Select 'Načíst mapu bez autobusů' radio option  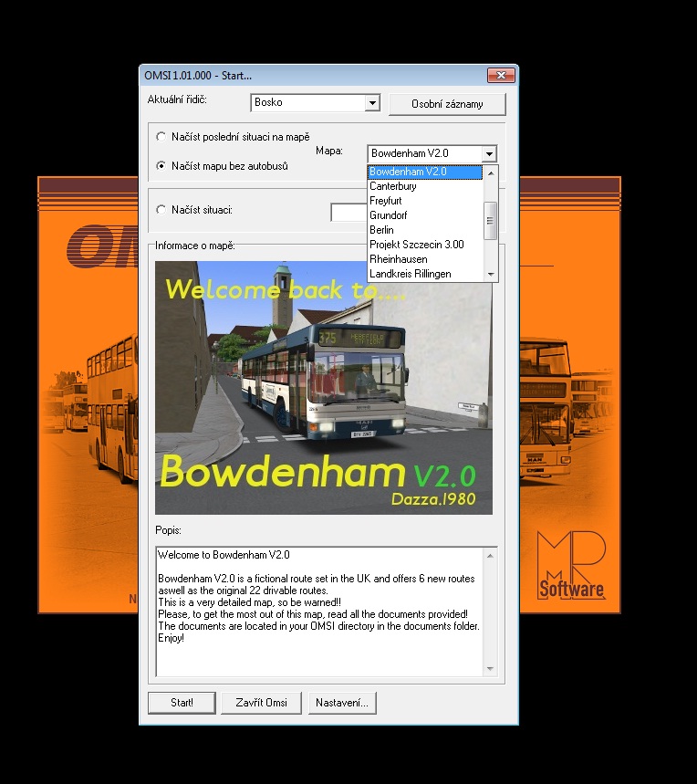[x=161, y=166]
